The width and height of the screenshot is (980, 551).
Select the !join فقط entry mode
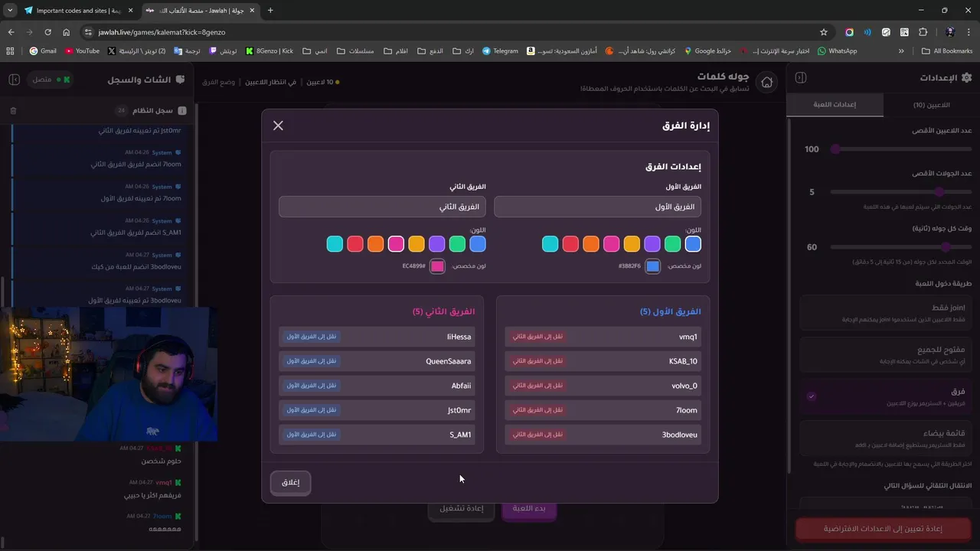coord(887,312)
